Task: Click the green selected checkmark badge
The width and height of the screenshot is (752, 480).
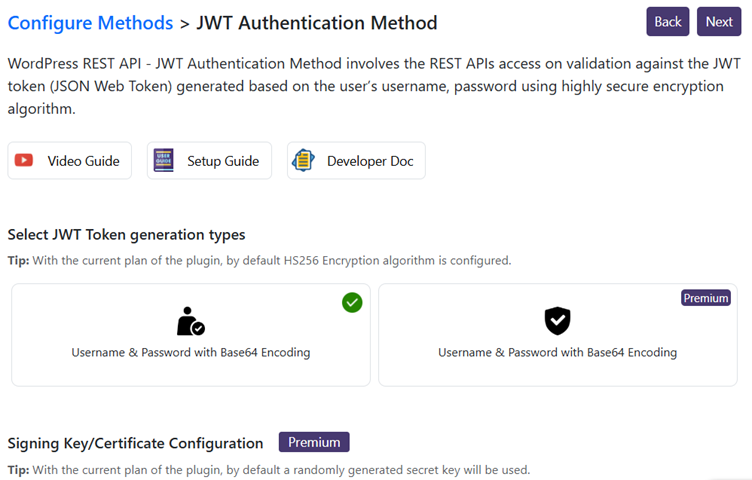Action: point(352,303)
